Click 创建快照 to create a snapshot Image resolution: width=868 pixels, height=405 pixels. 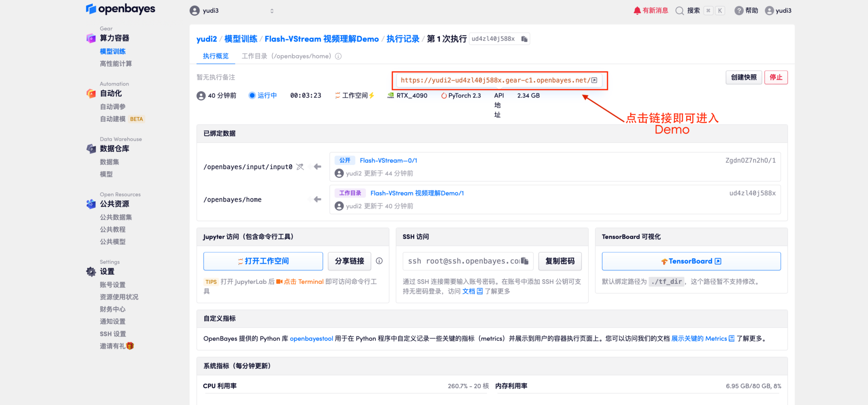coord(743,77)
